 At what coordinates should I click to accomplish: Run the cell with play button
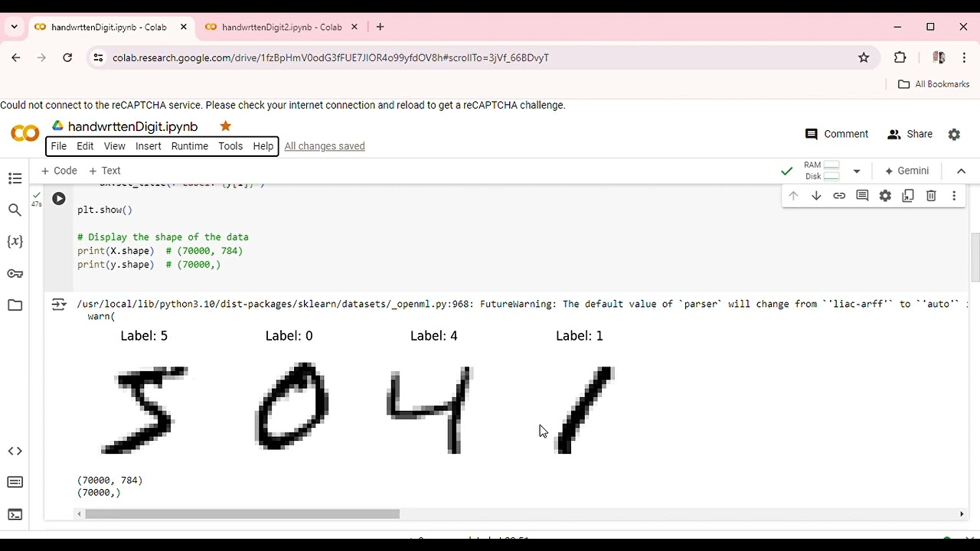pyautogui.click(x=59, y=199)
